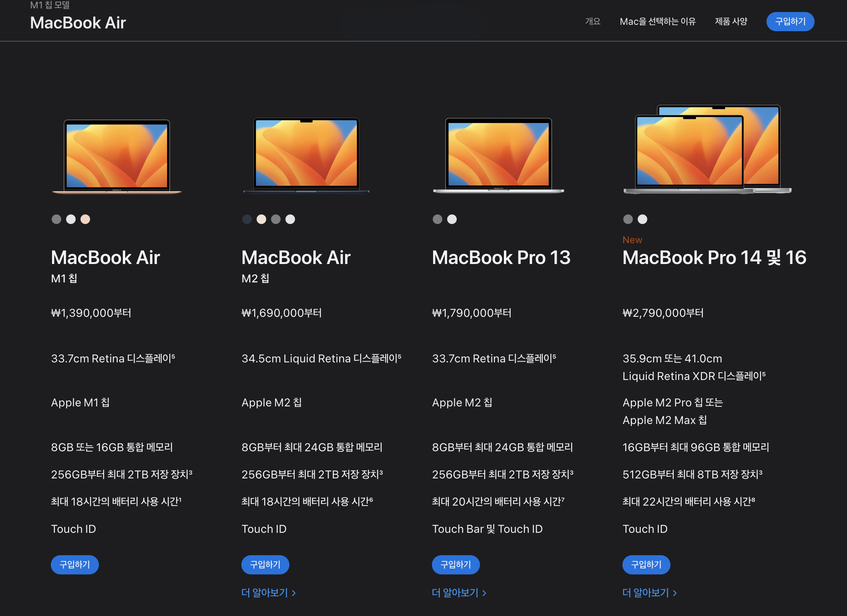Select gold color swatch for M1 MacBook Air

[x=85, y=219]
